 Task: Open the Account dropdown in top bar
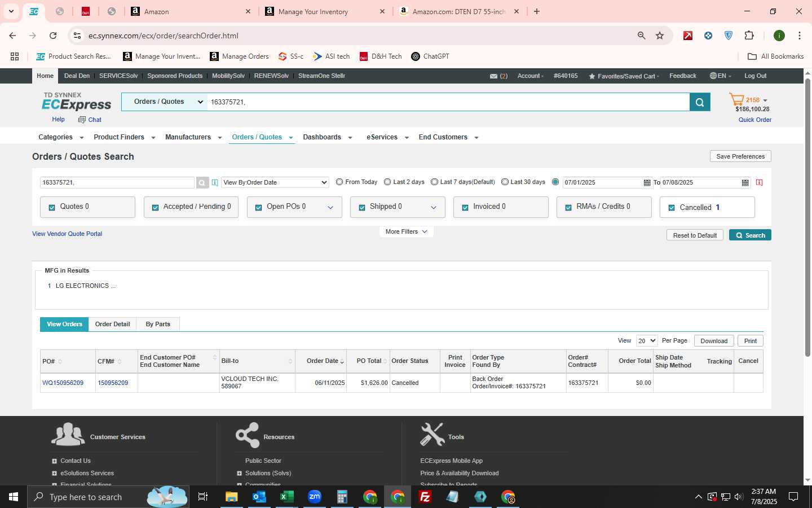point(530,76)
